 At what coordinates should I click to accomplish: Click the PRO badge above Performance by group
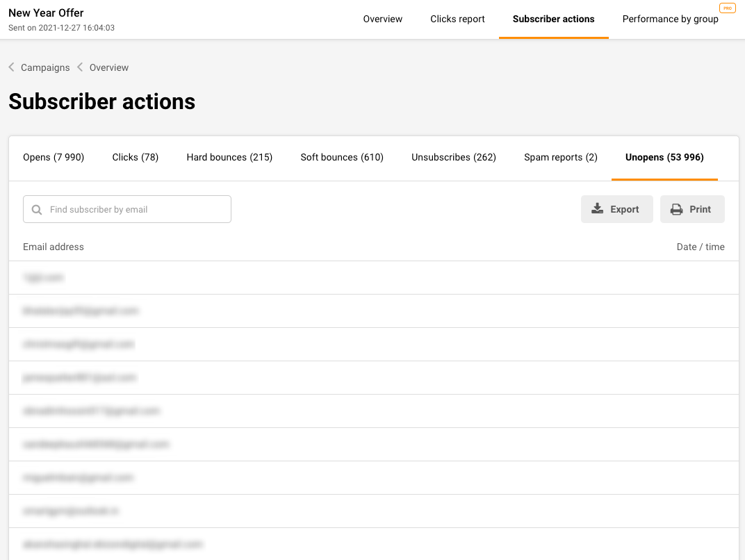727,8
